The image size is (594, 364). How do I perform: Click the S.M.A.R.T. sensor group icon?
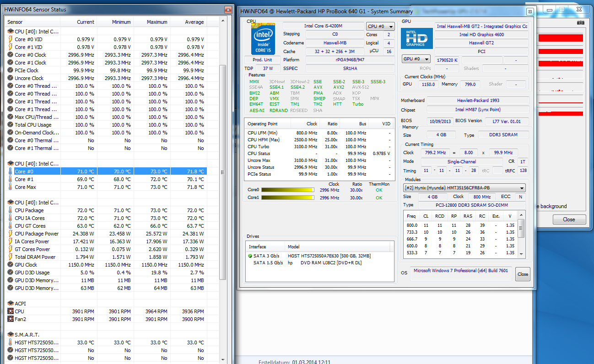click(11, 335)
